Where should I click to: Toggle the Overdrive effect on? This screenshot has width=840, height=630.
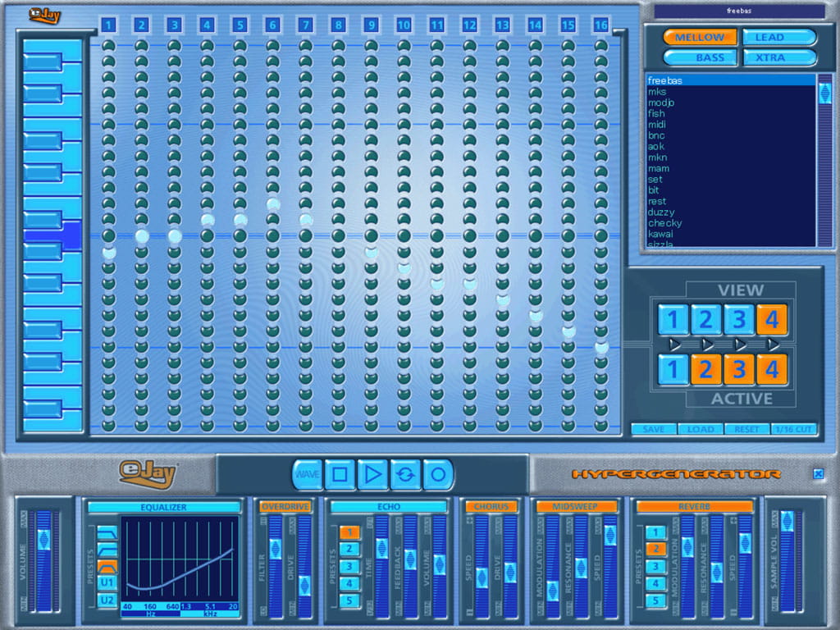click(285, 507)
